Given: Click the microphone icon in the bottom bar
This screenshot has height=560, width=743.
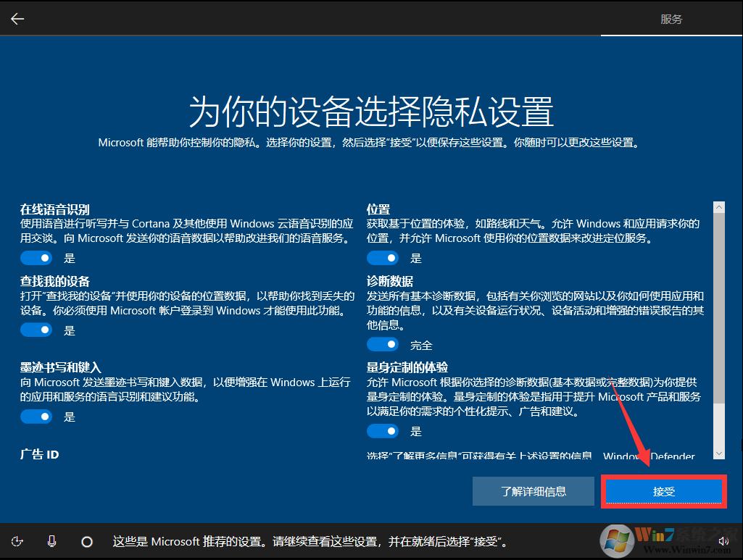Looking at the screenshot, I should (x=51, y=541).
